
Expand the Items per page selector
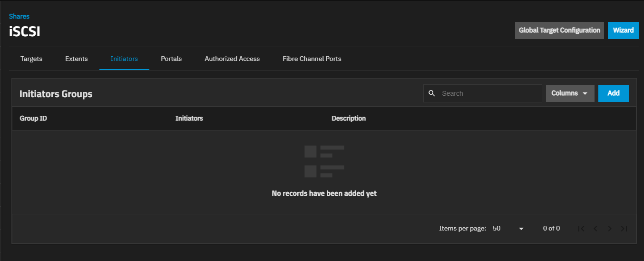[508, 229]
